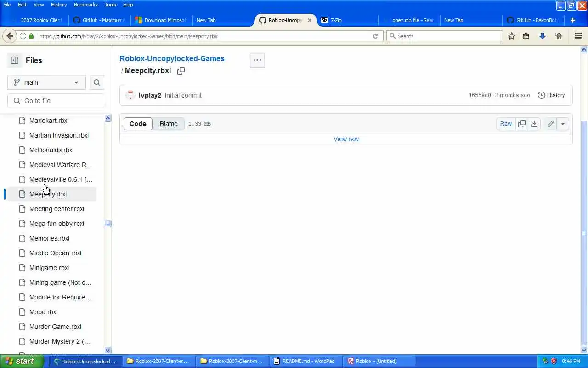Open Memories.rbxl in file tree
Screen dimensions: 588x368
coord(50,238)
